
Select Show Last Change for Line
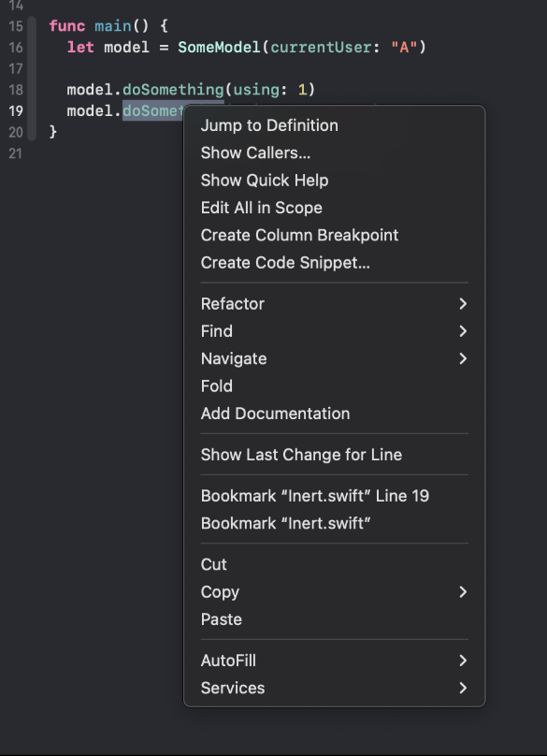click(334, 455)
